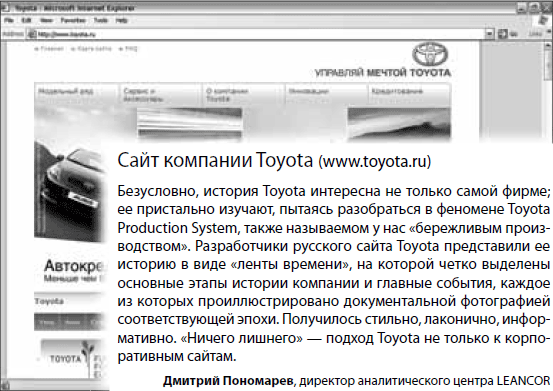Click the Toyota section label
The width and height of the screenshot is (553, 391).
click(49, 301)
